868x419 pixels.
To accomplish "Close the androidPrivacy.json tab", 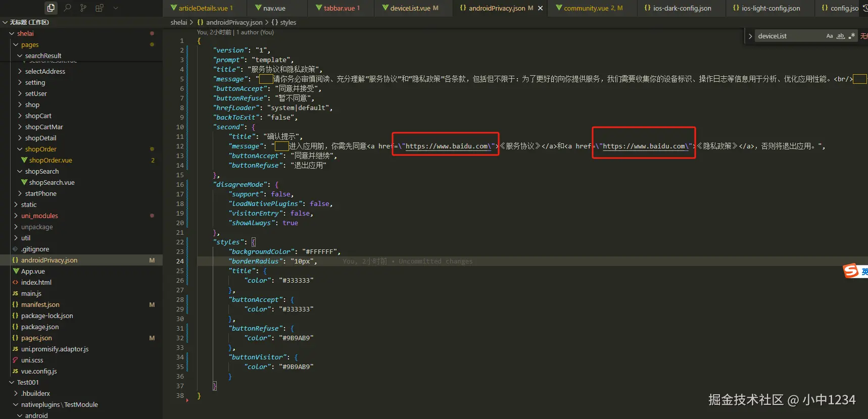I will [x=541, y=8].
